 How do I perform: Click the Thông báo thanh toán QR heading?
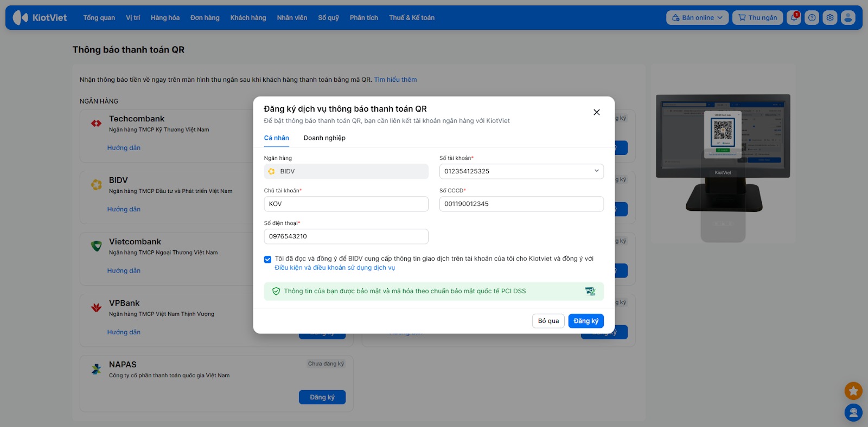[129, 50]
